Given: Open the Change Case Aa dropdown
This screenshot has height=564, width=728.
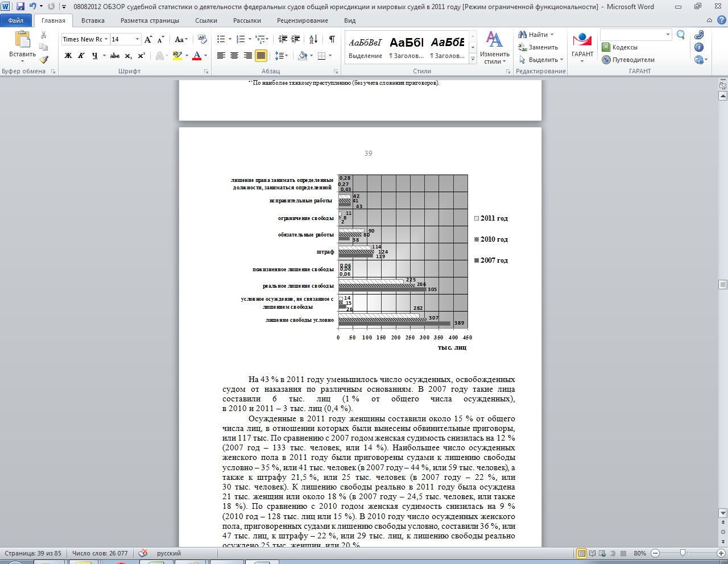Looking at the screenshot, I should coord(181,39).
